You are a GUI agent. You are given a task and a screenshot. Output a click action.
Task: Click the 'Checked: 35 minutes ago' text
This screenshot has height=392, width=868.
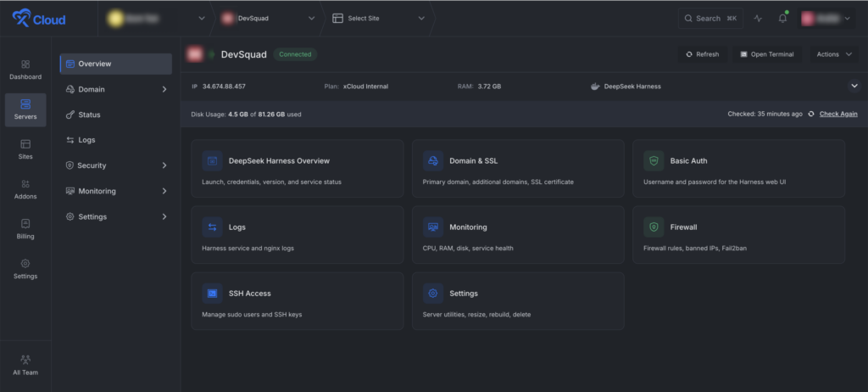(765, 114)
